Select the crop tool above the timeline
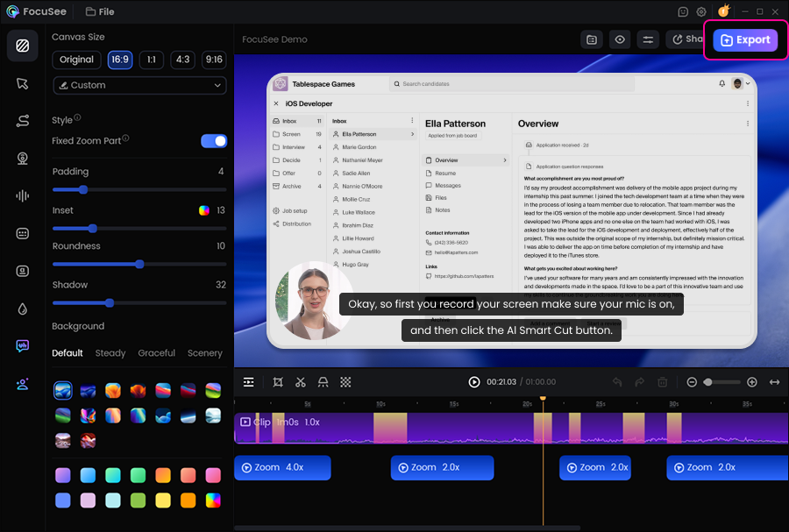This screenshot has width=789, height=532. 278,382
